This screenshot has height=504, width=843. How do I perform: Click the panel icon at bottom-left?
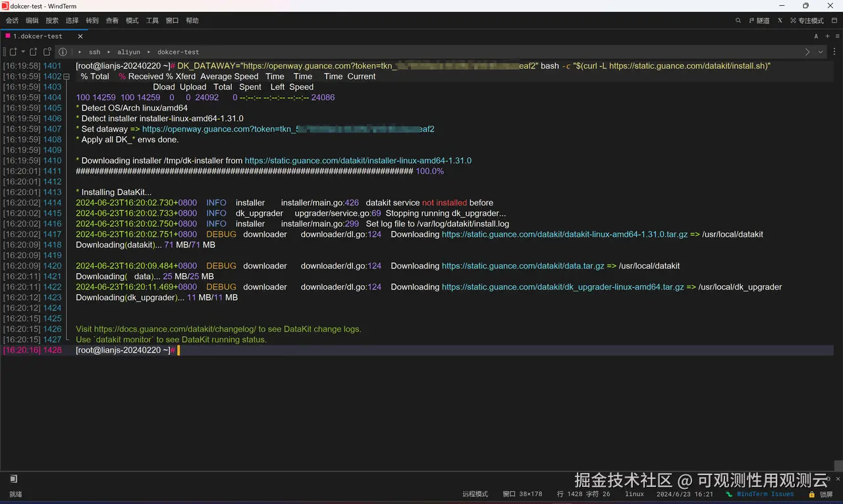(14, 479)
